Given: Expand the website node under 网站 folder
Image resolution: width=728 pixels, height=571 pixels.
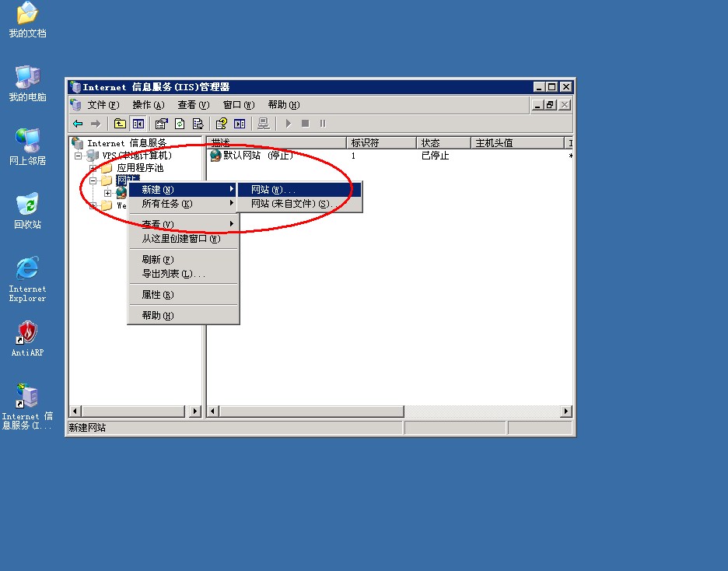Looking at the screenshot, I should point(107,193).
